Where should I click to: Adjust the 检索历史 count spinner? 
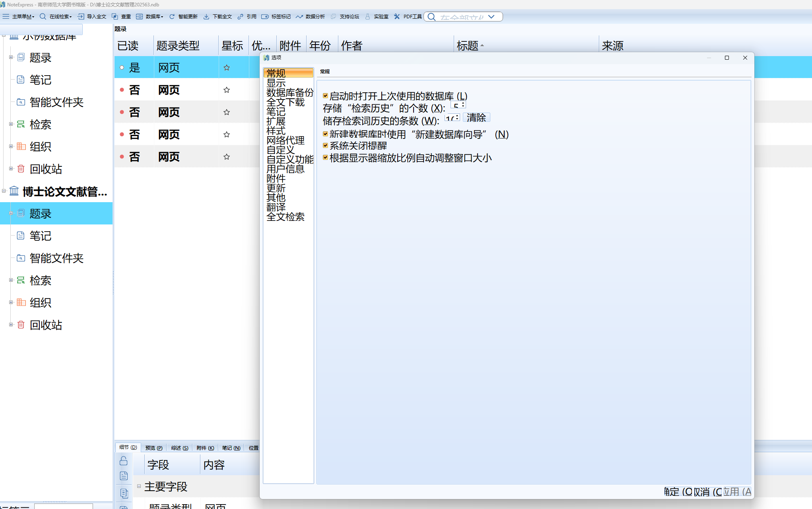[463, 105]
